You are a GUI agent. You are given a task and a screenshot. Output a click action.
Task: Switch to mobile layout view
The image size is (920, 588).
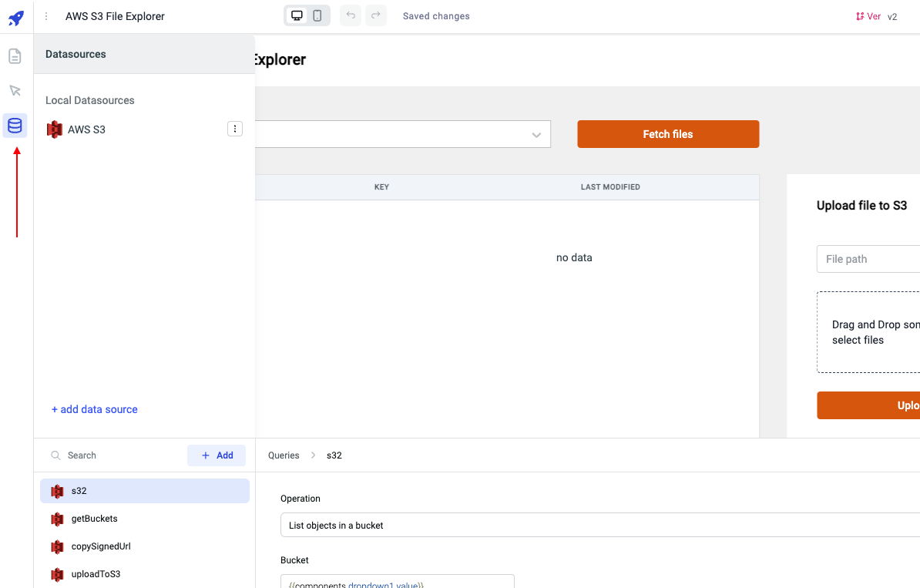(x=317, y=16)
